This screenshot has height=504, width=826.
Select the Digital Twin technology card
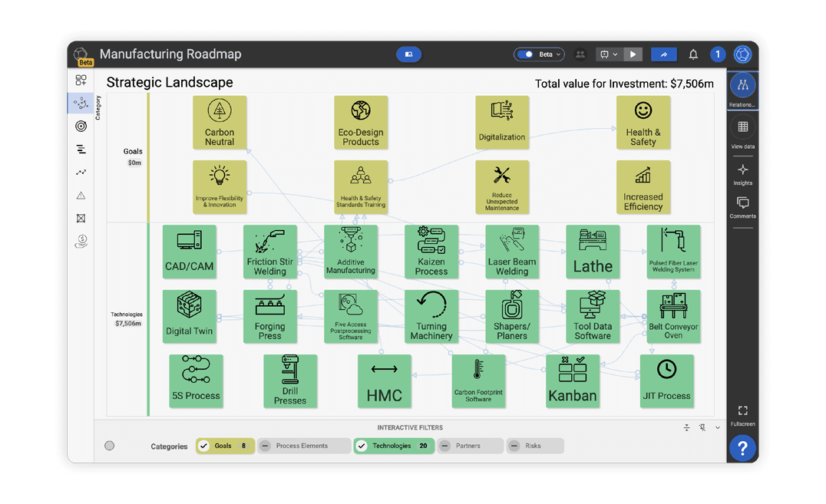point(190,316)
